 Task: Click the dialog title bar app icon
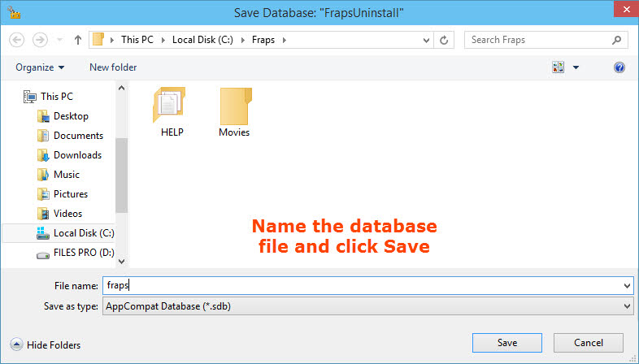coord(14,12)
